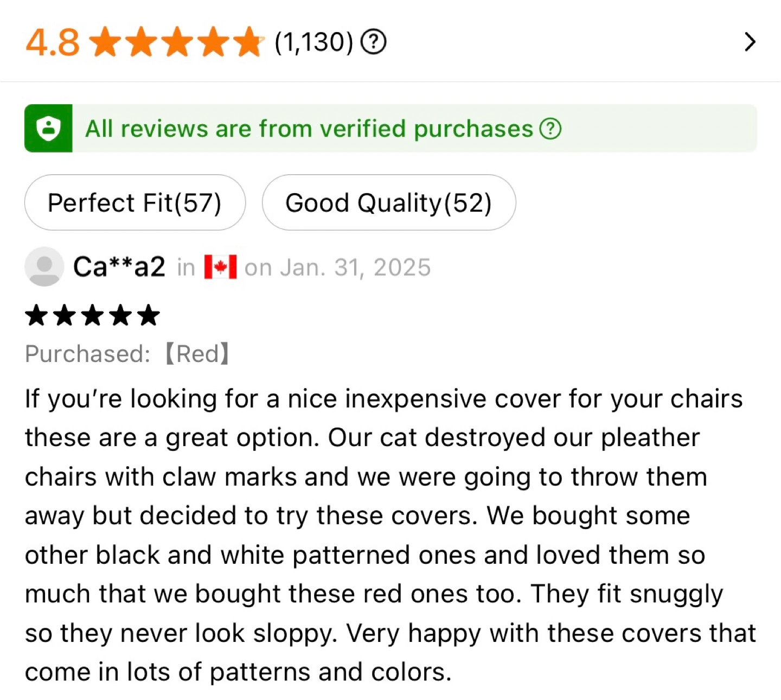Click the help icon beside review count
The width and height of the screenshot is (781, 700).
coord(374,42)
